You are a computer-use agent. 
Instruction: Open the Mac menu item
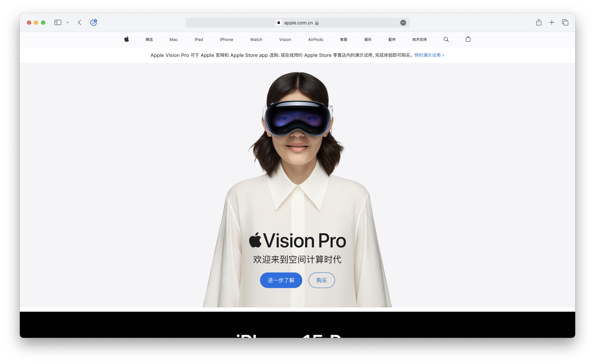[x=174, y=40]
